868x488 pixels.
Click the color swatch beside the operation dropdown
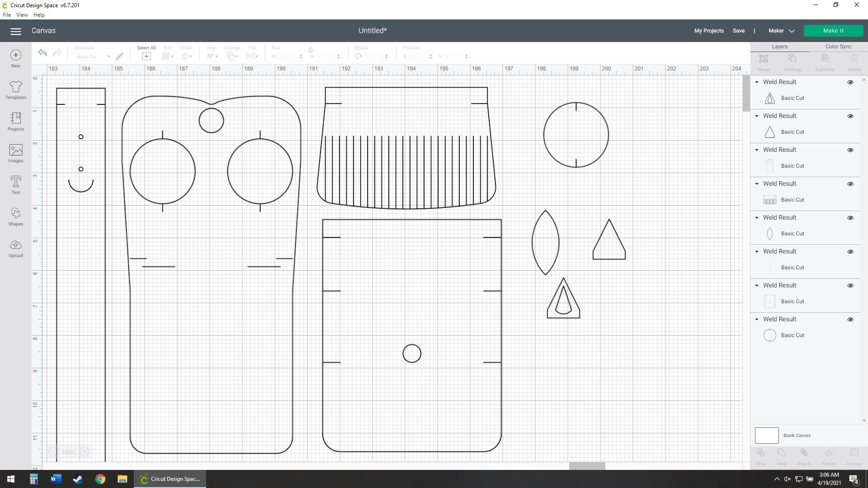coord(119,56)
